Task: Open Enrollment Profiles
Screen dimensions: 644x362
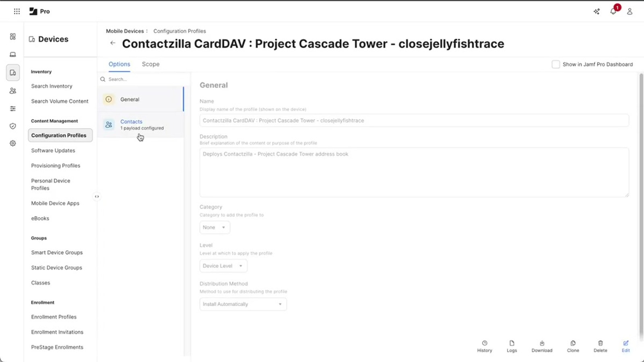Action: coord(54,317)
